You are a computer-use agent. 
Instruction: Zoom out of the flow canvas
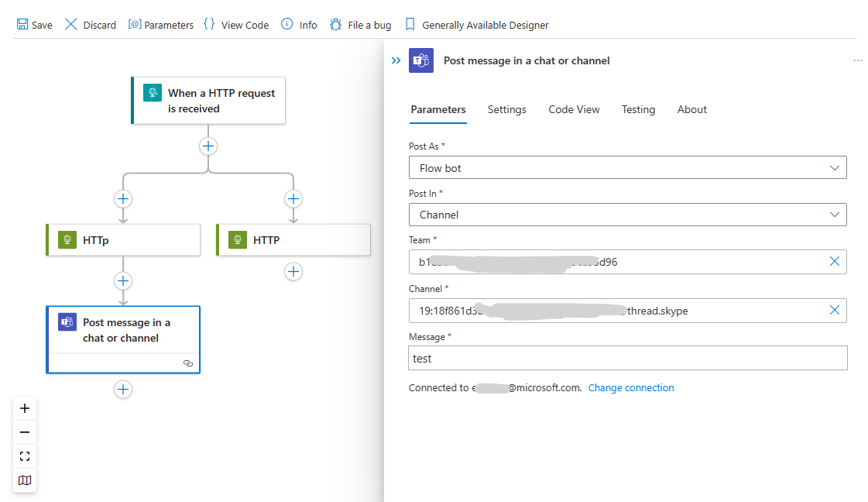point(24,432)
